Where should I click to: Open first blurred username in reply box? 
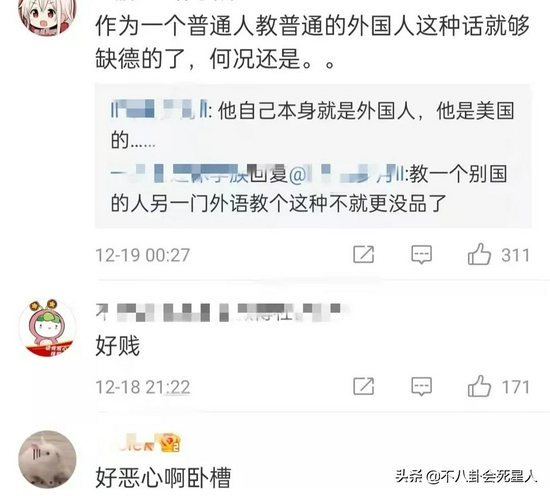[159, 109]
